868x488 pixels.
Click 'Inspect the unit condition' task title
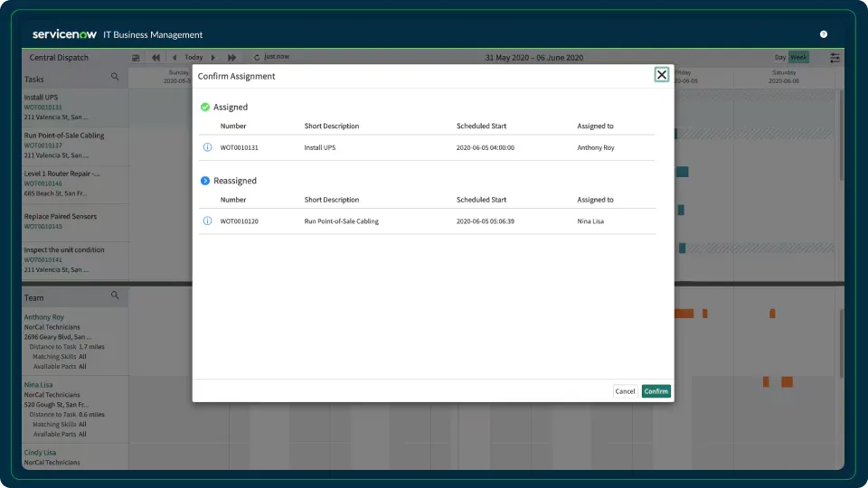[64, 250]
